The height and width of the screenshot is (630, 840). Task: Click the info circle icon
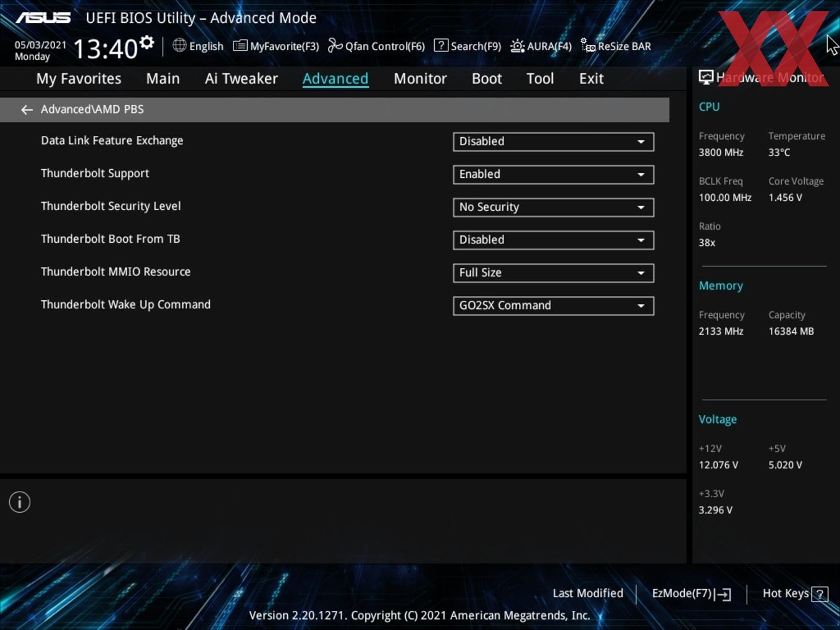[20, 502]
